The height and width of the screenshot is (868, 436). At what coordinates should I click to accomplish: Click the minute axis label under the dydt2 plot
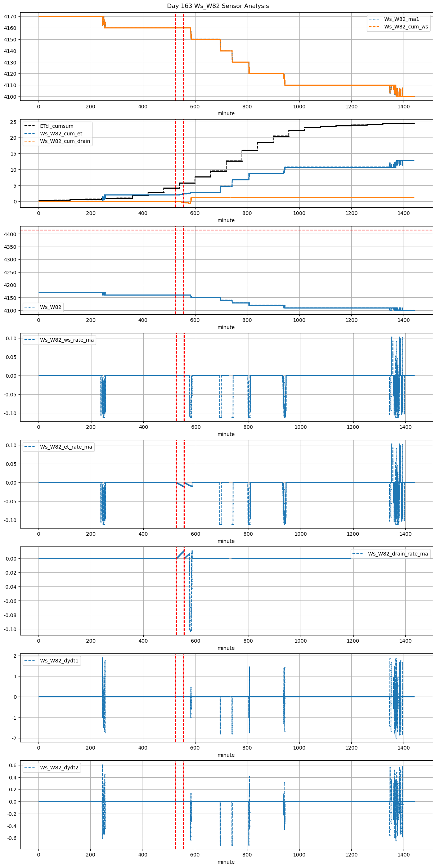click(x=226, y=862)
